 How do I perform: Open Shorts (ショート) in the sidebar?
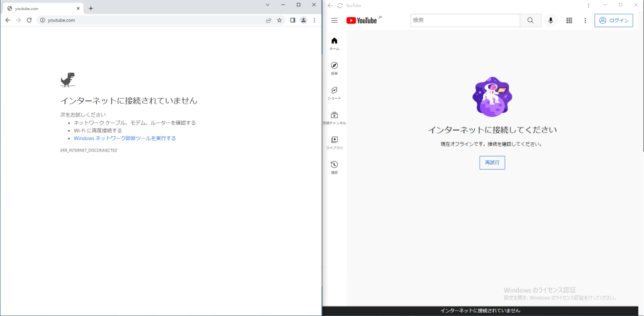click(x=334, y=93)
